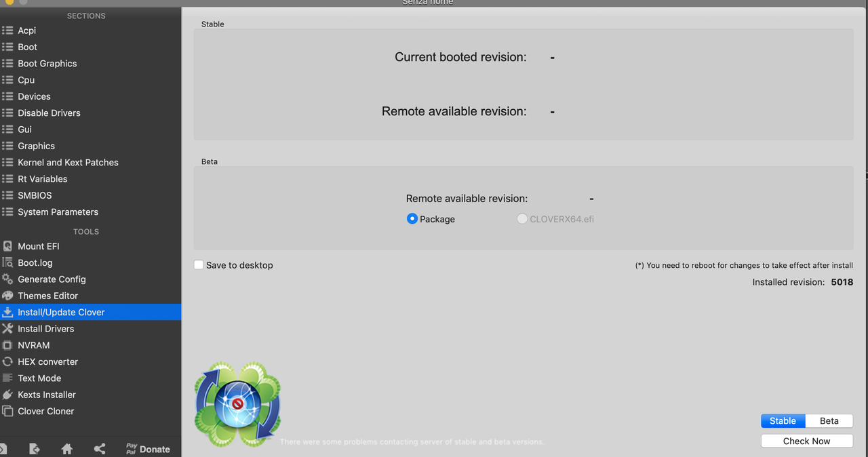This screenshot has height=457, width=868.
Task: Click the PayPal Donate button
Action: tap(148, 449)
